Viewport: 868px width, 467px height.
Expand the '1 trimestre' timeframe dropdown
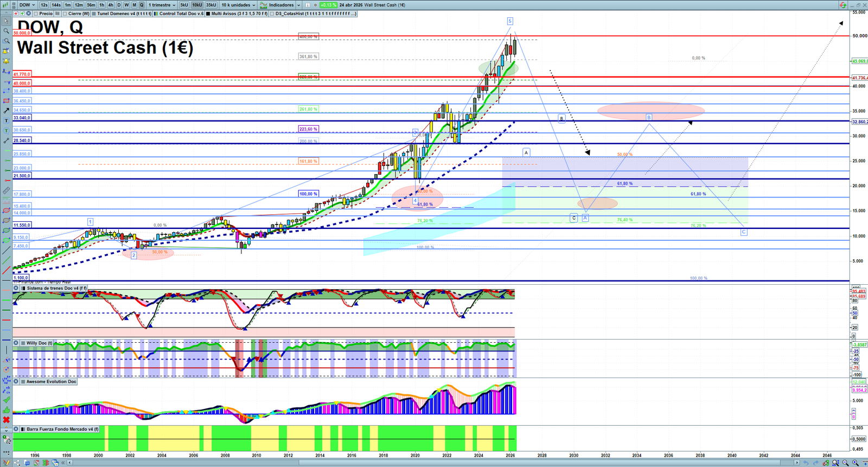(x=162, y=5)
